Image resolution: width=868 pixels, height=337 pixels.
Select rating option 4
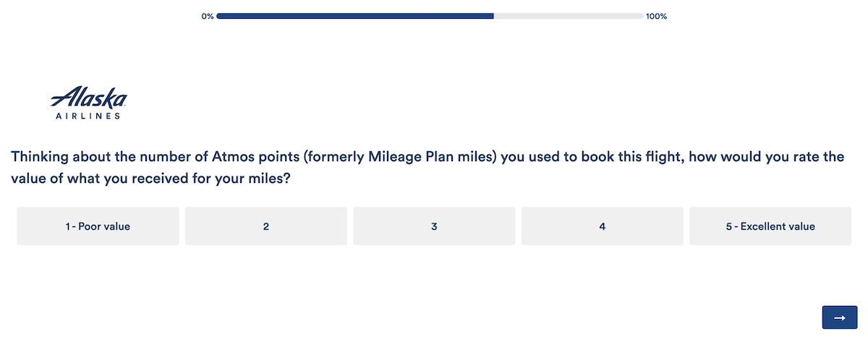tap(602, 226)
